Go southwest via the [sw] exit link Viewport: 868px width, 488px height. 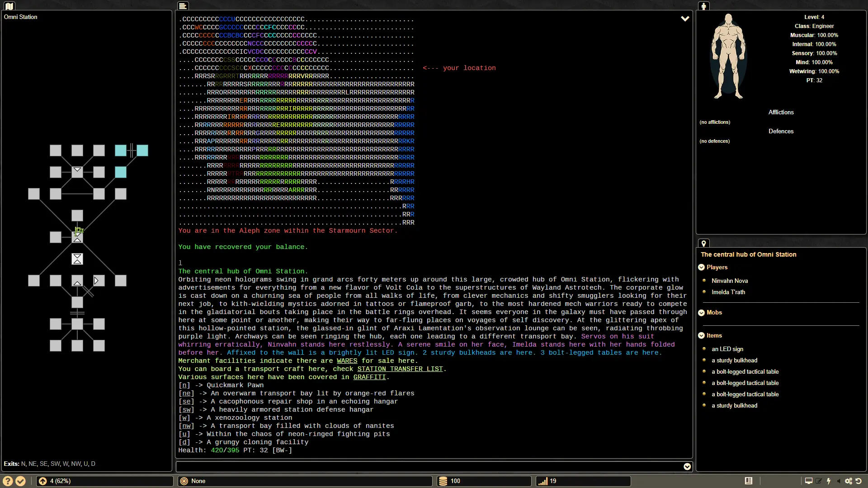pos(186,410)
